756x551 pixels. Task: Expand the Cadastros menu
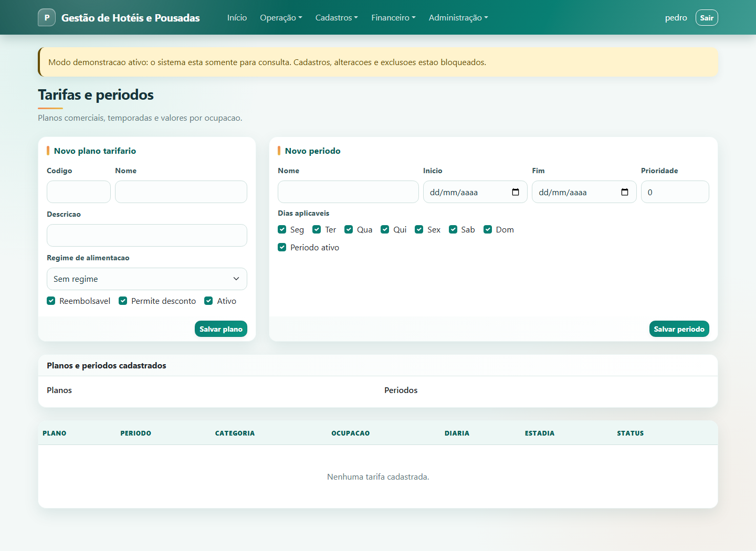(337, 17)
